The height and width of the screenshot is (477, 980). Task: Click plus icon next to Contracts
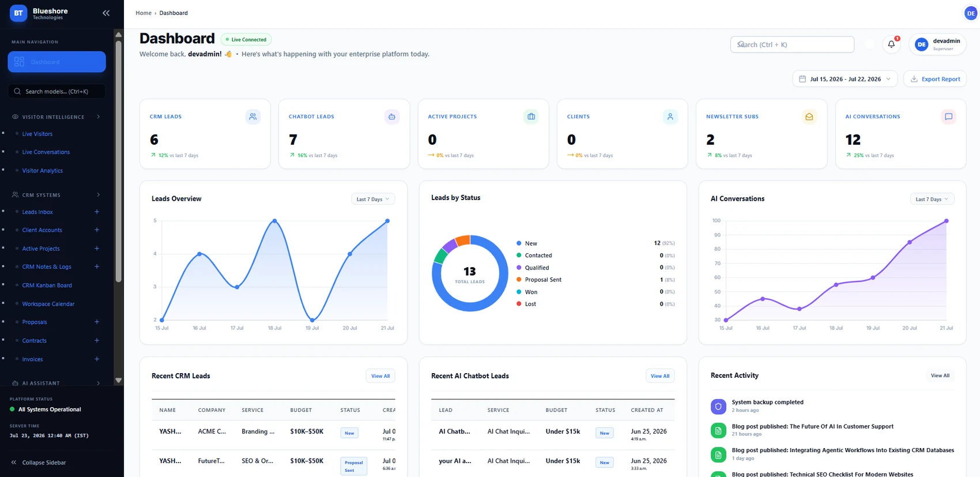(97, 340)
